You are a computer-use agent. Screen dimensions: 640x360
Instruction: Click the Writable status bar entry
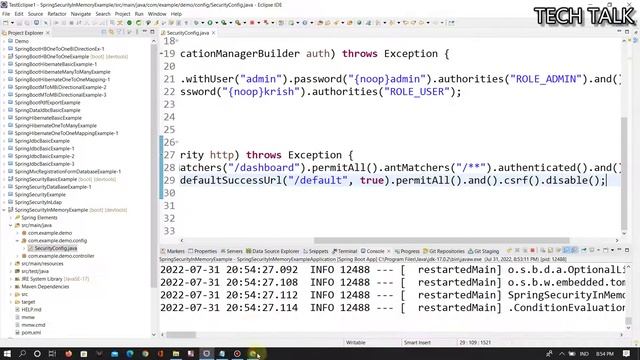pyautogui.click(x=356, y=342)
